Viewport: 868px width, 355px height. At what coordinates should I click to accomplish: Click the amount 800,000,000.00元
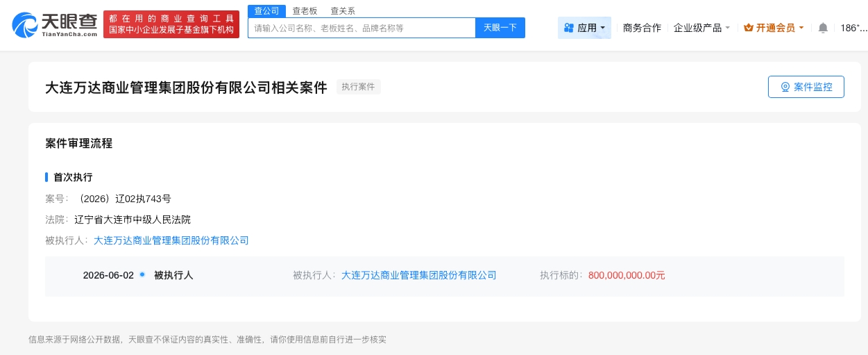tap(627, 275)
